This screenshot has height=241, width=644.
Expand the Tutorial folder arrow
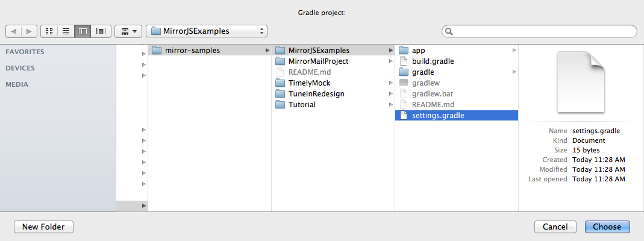pos(390,105)
